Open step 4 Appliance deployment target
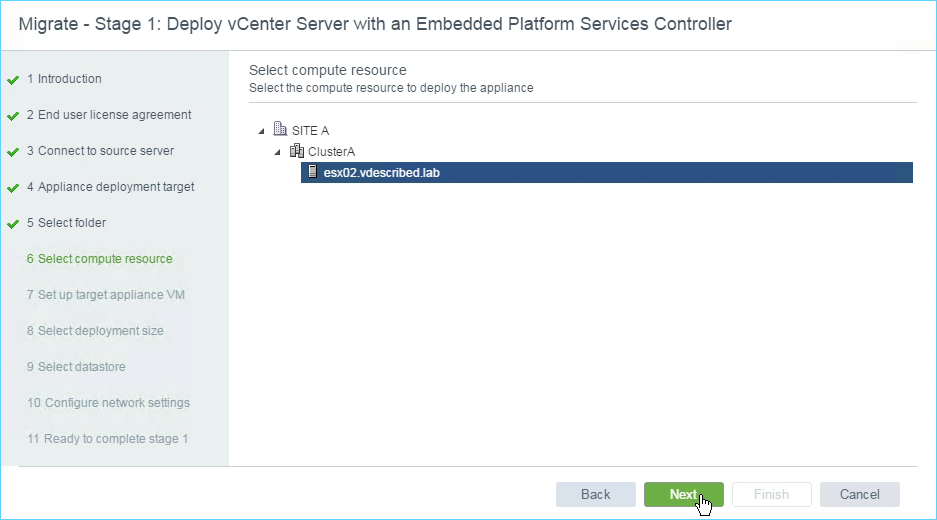 (111, 186)
